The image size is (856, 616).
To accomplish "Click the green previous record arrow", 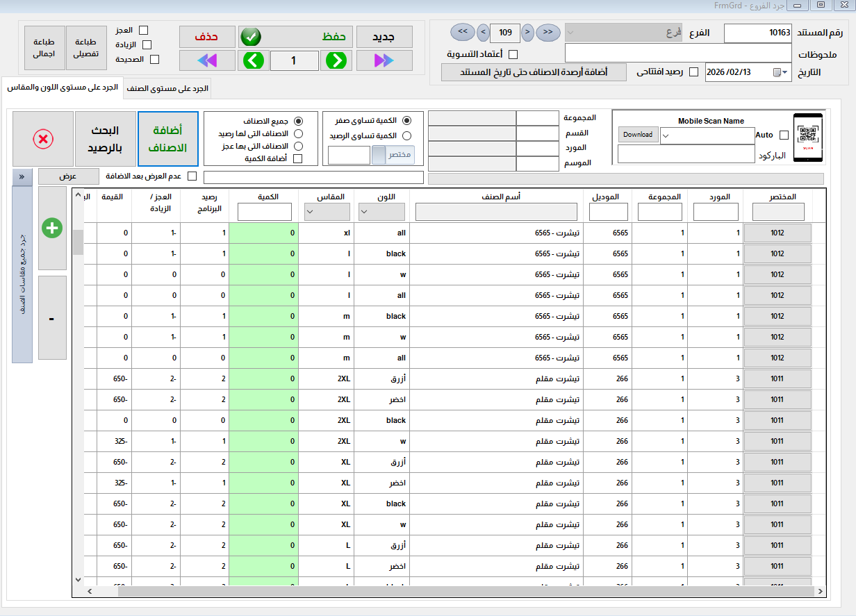I will (254, 60).
